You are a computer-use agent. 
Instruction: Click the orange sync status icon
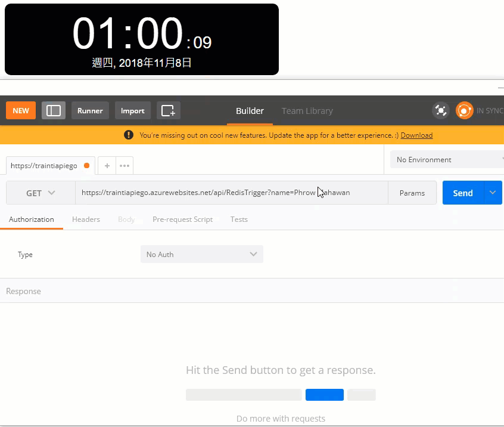464,111
